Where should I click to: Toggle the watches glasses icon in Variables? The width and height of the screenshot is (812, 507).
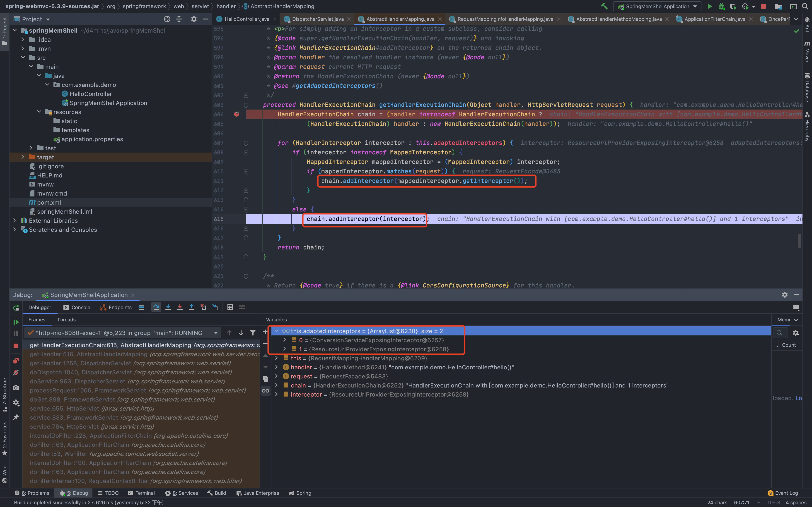(265, 391)
